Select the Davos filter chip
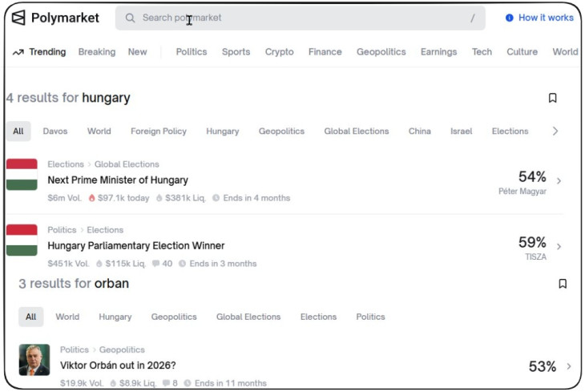 coord(55,131)
